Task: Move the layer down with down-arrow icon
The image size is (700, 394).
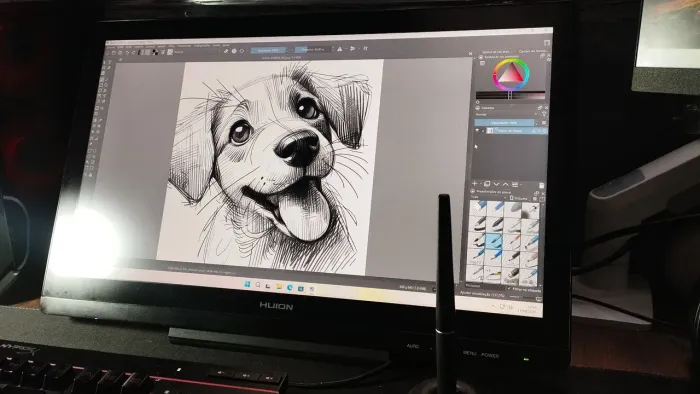Action: 496,184
